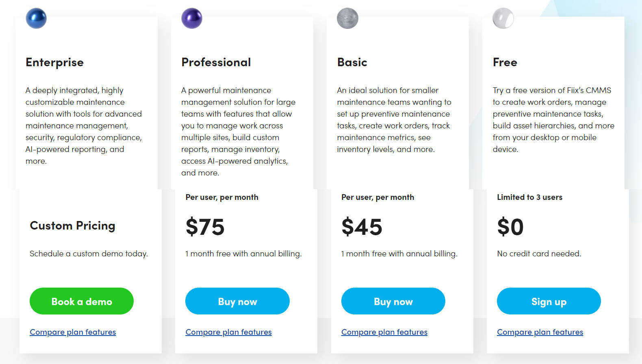Click Book a demo for Enterprise
The image size is (642, 364).
[81, 301]
